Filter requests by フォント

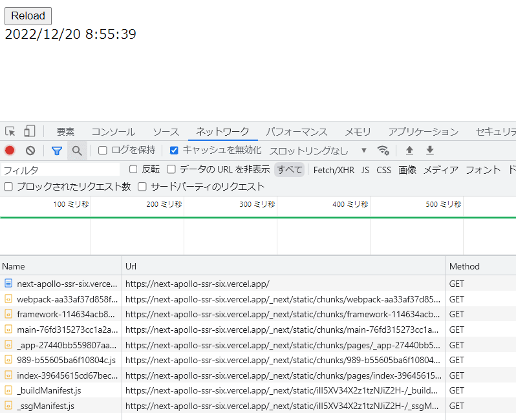click(x=483, y=170)
